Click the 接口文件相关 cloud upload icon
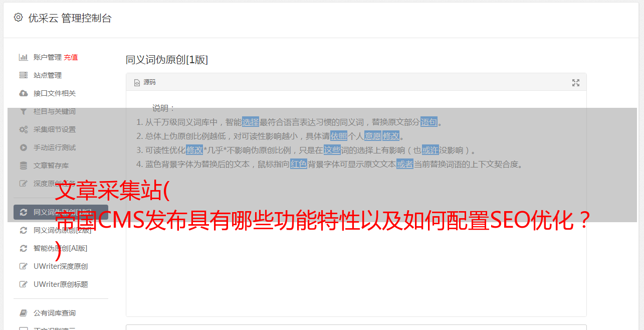Screen dimensions: 644x330 (x=23, y=93)
